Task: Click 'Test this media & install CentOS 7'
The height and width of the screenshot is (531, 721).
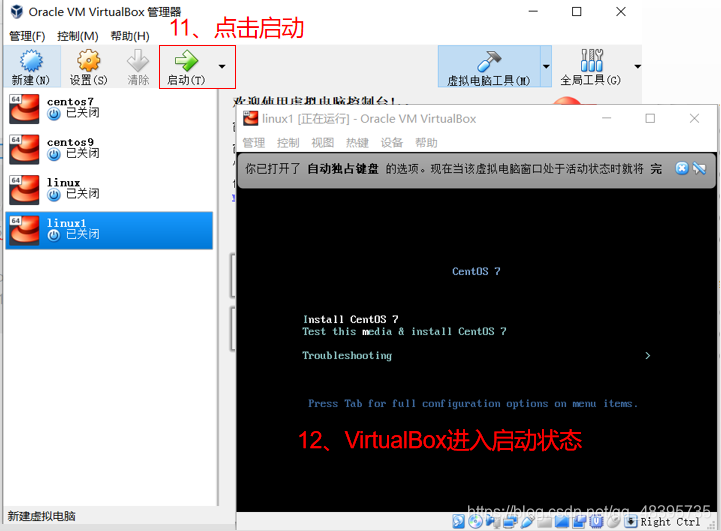Action: pyautogui.click(x=404, y=331)
